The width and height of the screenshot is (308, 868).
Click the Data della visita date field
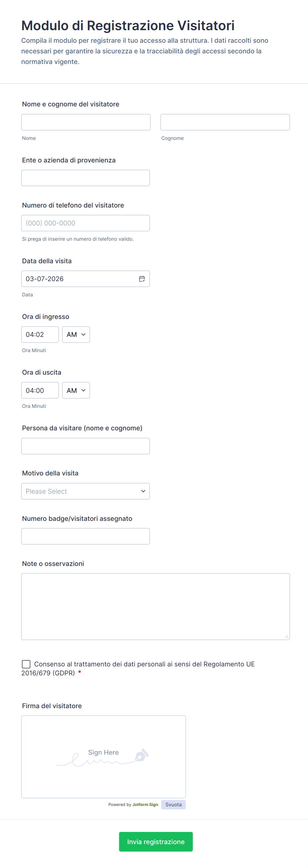[79, 279]
